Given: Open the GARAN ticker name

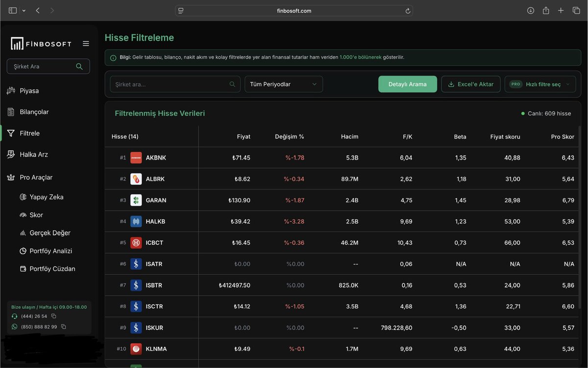Looking at the screenshot, I should pyautogui.click(x=156, y=200).
